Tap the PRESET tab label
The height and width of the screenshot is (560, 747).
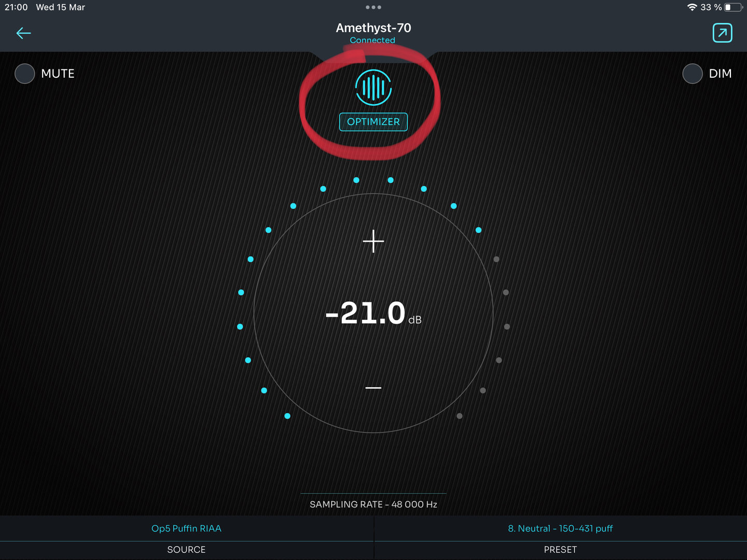[560, 550]
